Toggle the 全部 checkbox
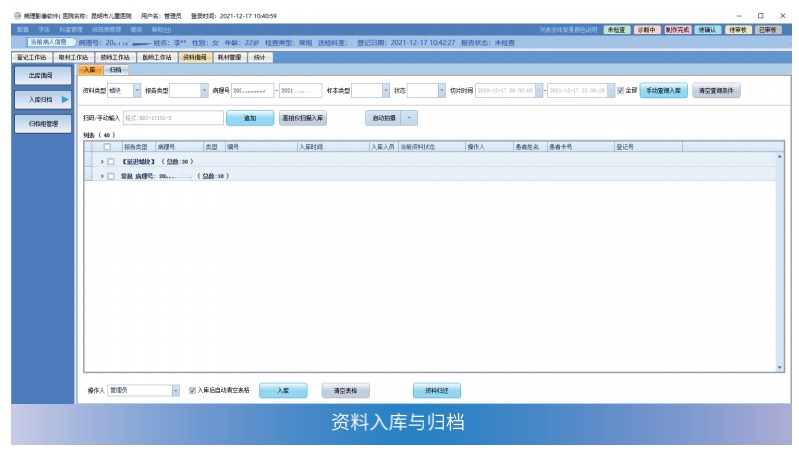The width and height of the screenshot is (799, 458). pyautogui.click(x=620, y=90)
